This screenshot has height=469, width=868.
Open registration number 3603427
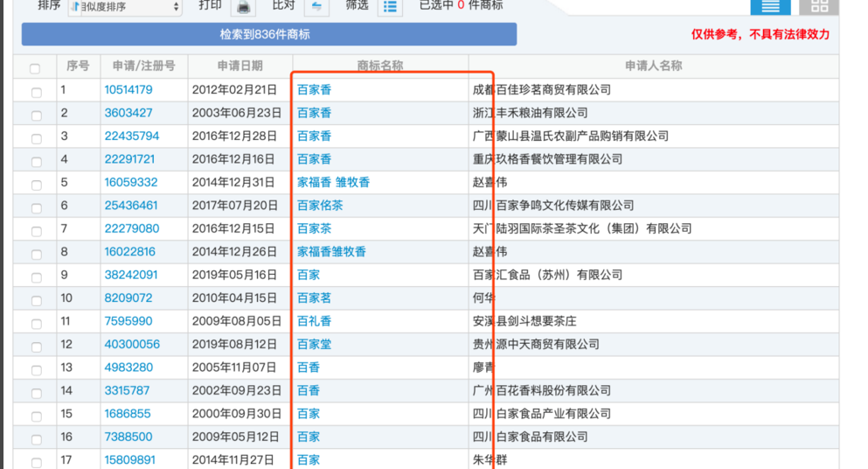[128, 113]
